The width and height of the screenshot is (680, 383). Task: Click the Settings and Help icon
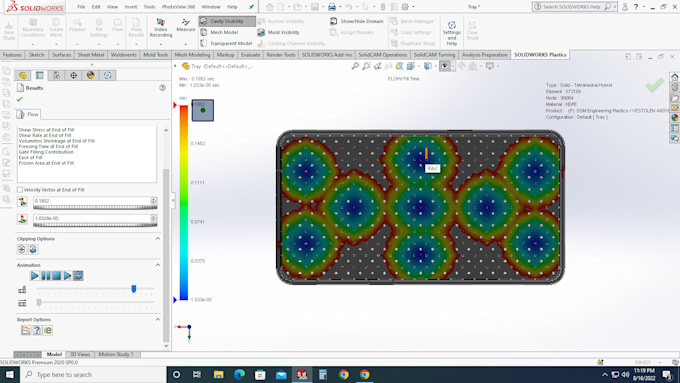pyautogui.click(x=451, y=25)
